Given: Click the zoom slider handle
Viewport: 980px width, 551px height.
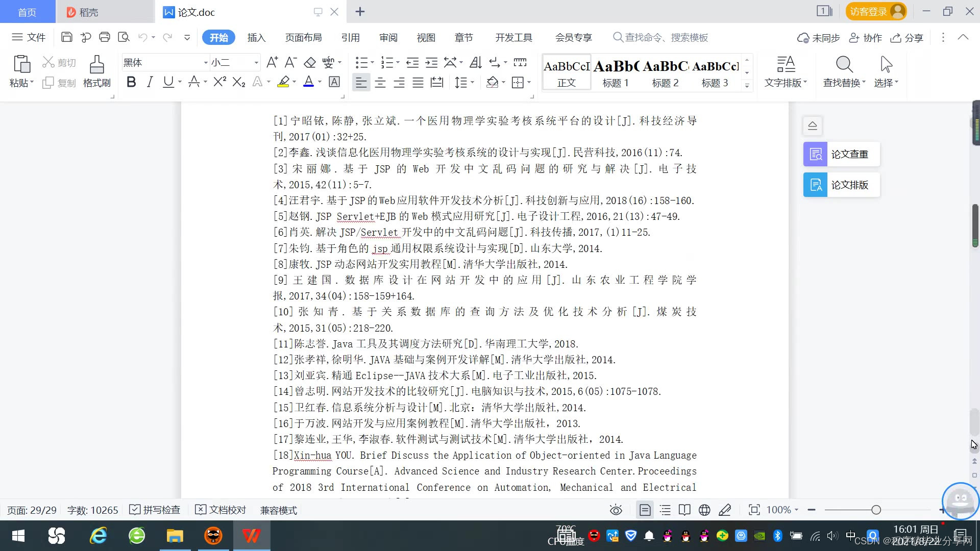Looking at the screenshot, I should point(876,510).
